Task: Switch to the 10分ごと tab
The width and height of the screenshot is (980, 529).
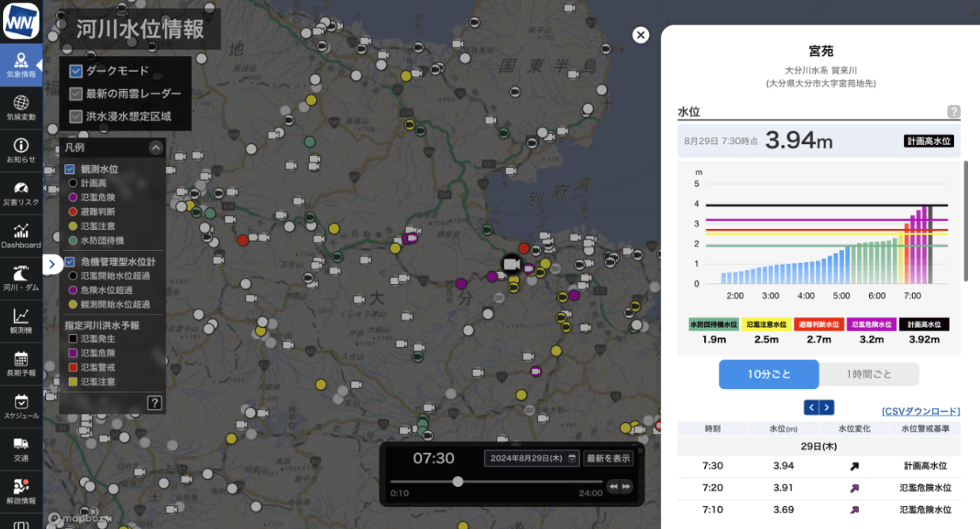Action: tap(768, 375)
